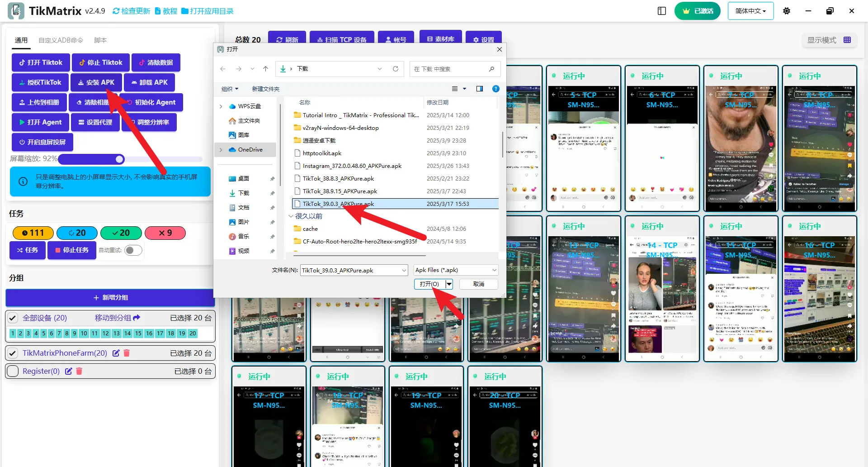Switch to the 脚本 tab

[100, 40]
